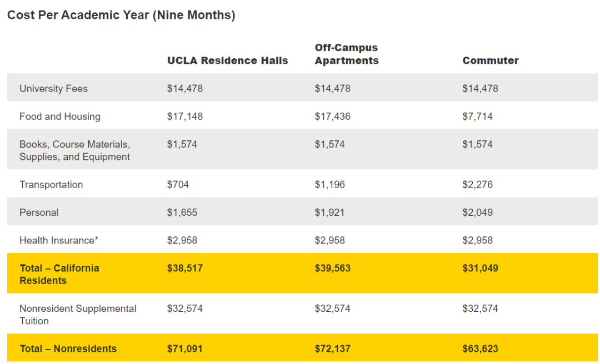The height and width of the screenshot is (364, 600).
Task: Click the Personal row label
Action: point(39,212)
